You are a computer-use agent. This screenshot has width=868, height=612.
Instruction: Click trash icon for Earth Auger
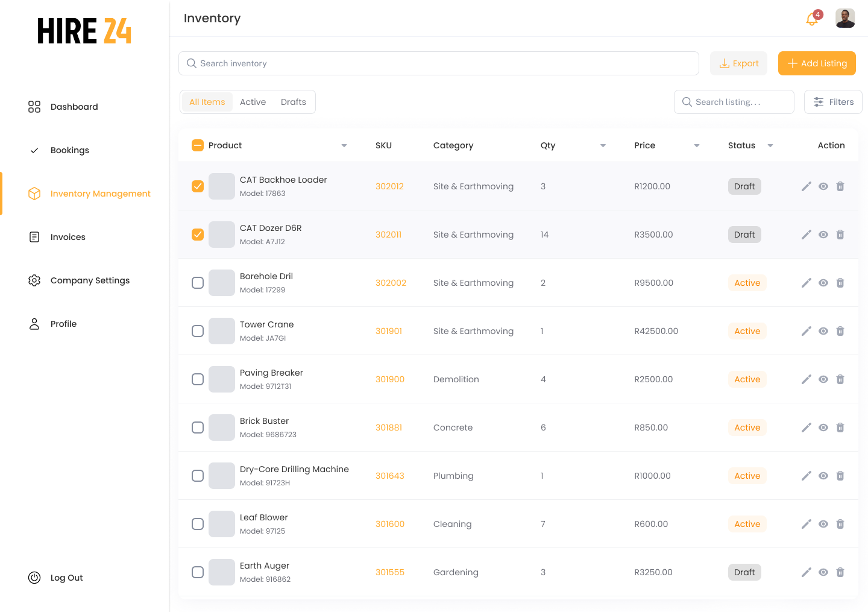840,572
